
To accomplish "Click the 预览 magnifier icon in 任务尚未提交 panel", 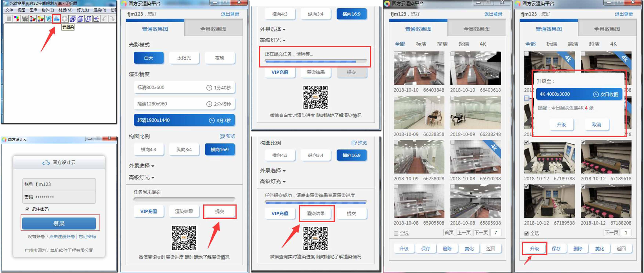I will click(x=222, y=136).
